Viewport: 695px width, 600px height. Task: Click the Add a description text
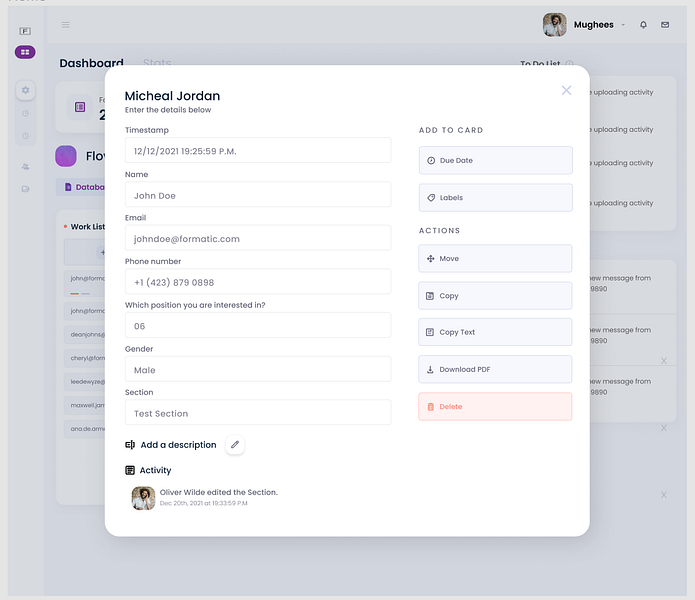[x=178, y=445]
